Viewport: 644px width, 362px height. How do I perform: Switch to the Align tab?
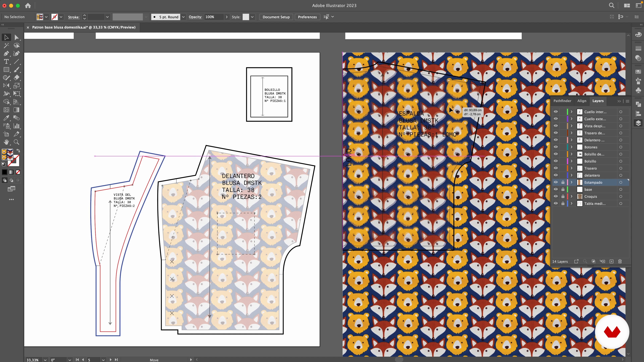point(581,101)
